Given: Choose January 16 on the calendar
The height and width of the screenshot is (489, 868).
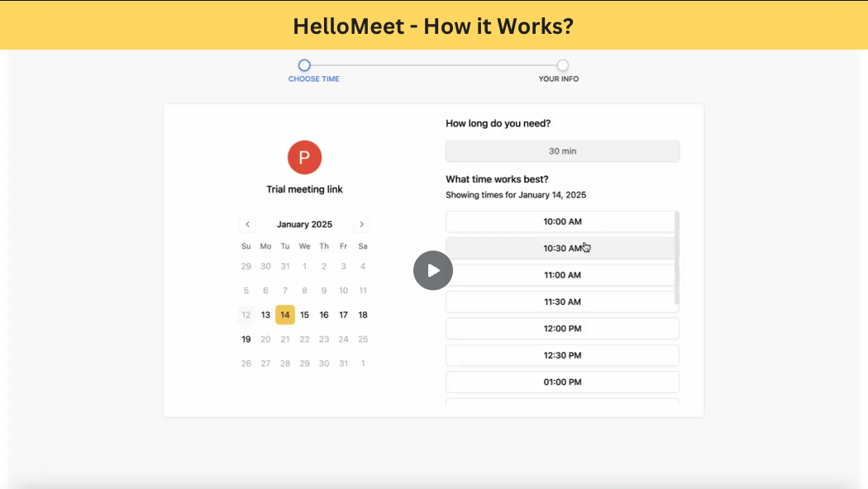Looking at the screenshot, I should coord(324,315).
